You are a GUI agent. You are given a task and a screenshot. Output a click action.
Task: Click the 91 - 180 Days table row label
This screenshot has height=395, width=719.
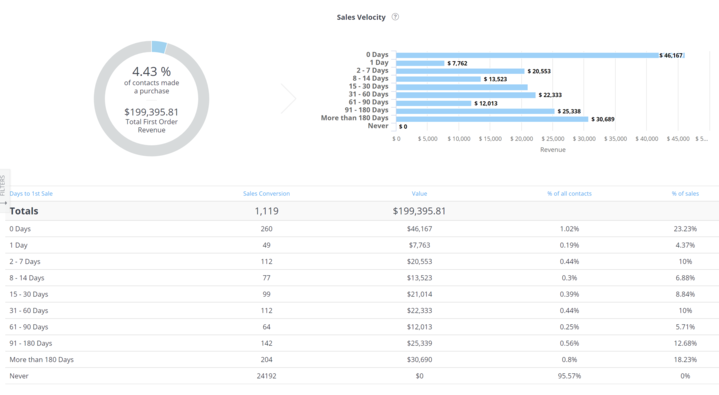coord(31,343)
